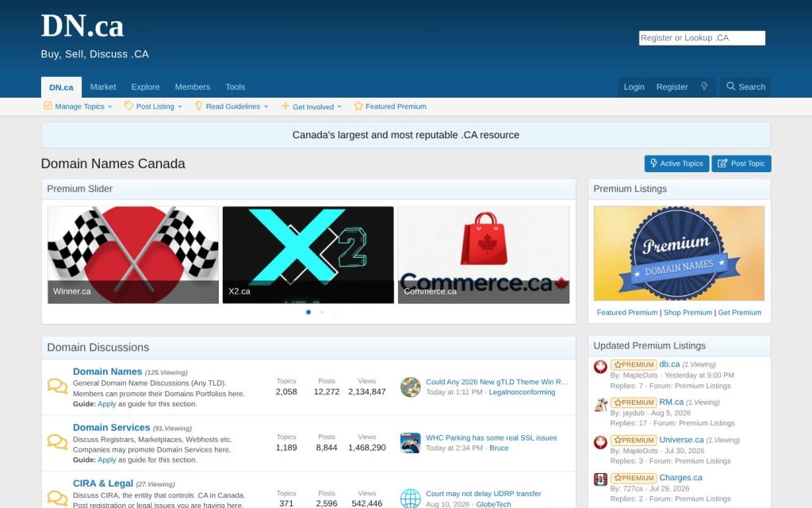
Task: Click the Active Topics button
Action: tap(676, 164)
